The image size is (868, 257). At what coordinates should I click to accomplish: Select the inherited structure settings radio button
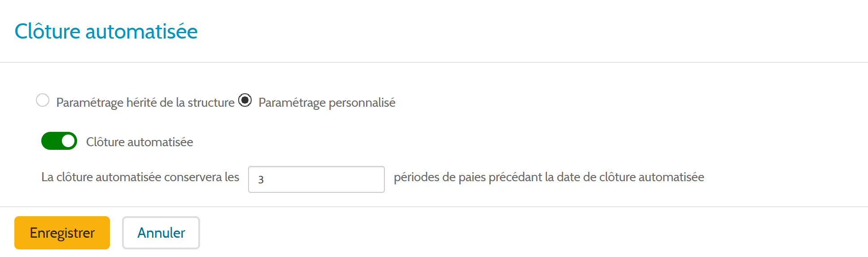tap(43, 100)
